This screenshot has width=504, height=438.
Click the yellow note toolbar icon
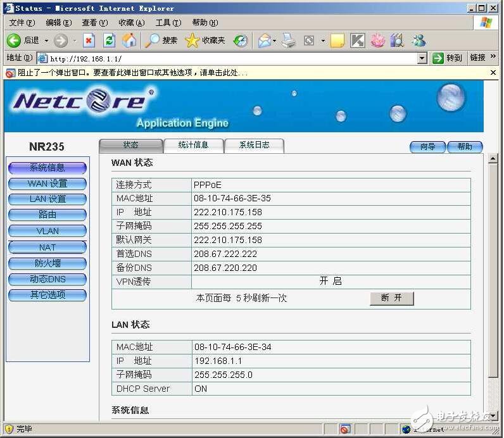[337, 41]
